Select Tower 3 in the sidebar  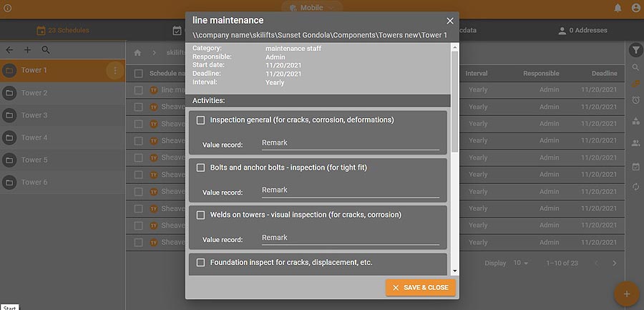(x=34, y=115)
